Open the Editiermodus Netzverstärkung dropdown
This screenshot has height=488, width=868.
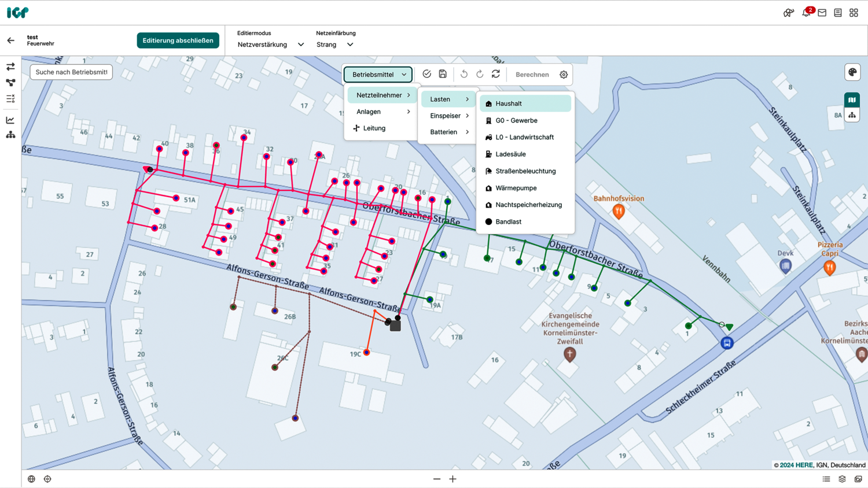270,45
